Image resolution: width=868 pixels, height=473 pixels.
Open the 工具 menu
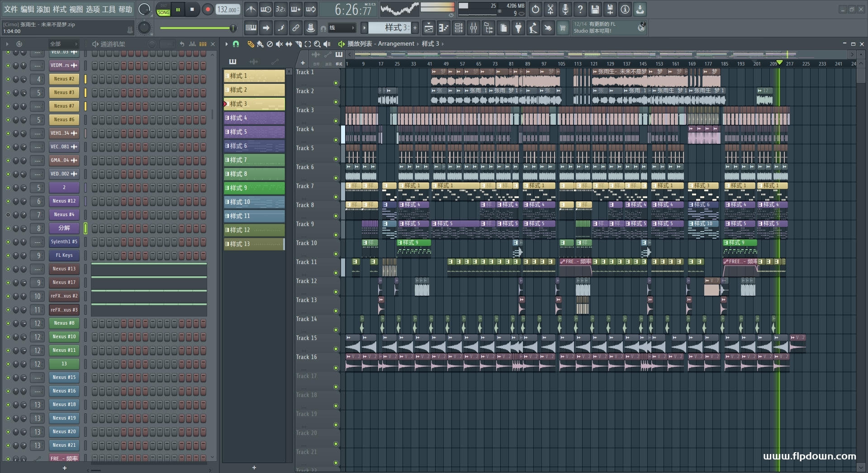[x=109, y=9]
